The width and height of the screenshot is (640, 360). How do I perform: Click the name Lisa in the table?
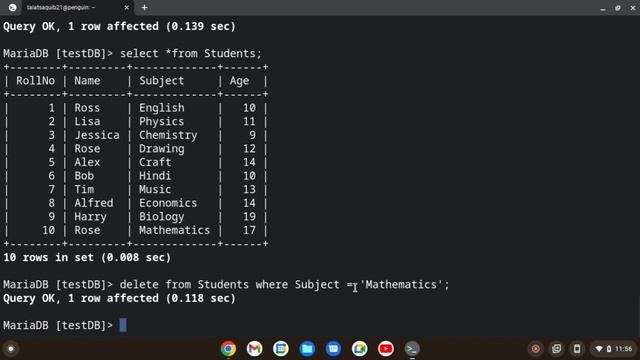[87, 121]
